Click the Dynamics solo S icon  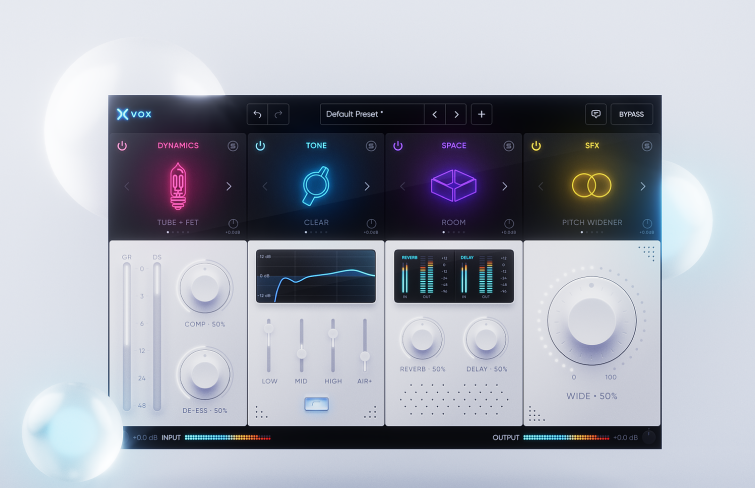click(232, 146)
